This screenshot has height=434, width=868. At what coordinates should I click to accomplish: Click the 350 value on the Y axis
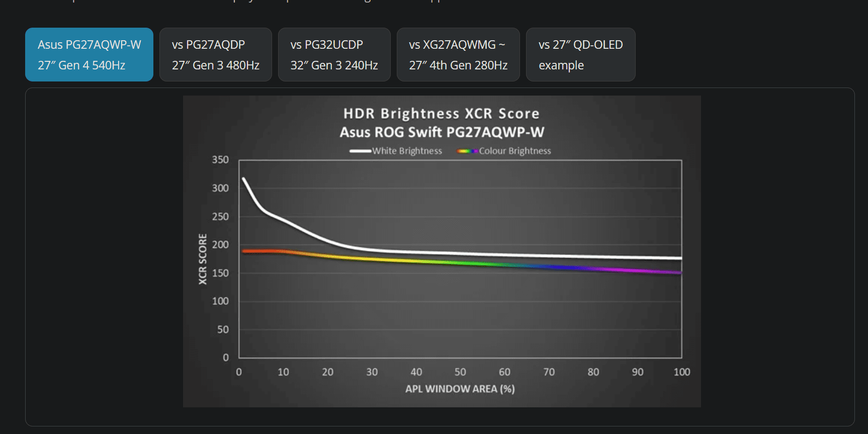pyautogui.click(x=220, y=160)
